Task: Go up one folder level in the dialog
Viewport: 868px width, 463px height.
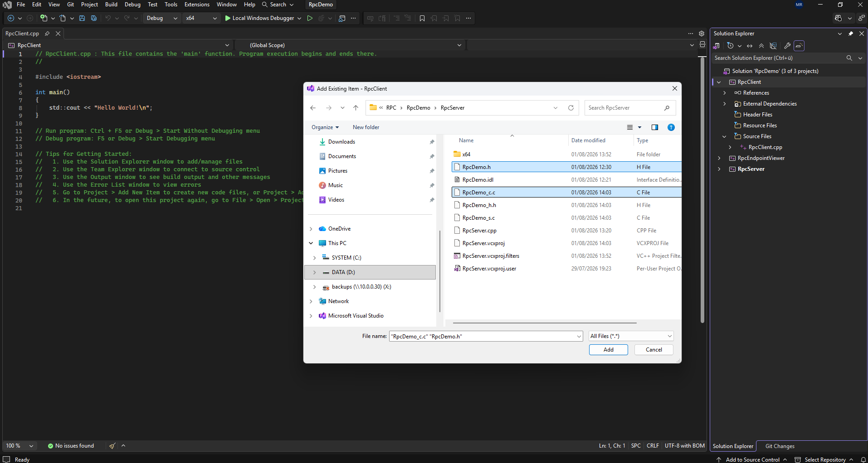Action: (x=356, y=108)
